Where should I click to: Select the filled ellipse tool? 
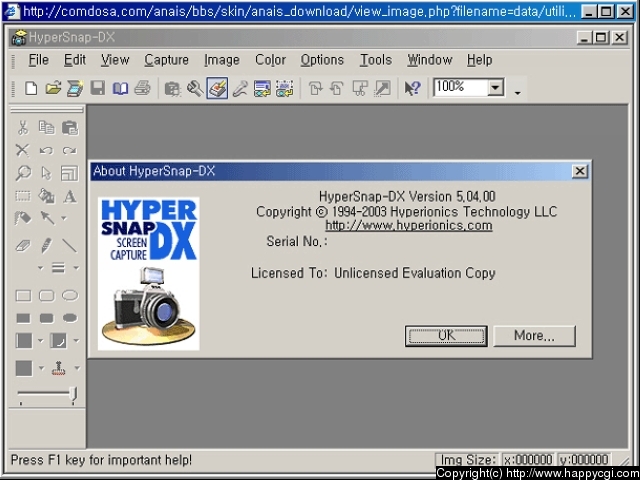point(70,318)
